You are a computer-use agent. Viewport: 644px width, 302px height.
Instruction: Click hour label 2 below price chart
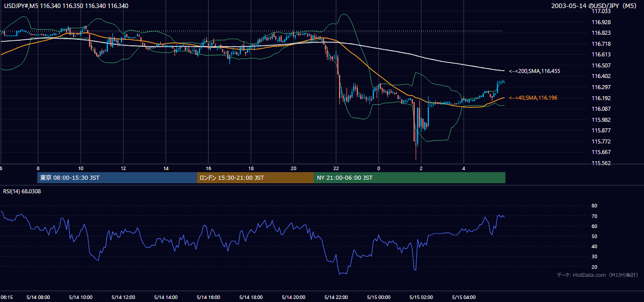pyautogui.click(x=421, y=168)
